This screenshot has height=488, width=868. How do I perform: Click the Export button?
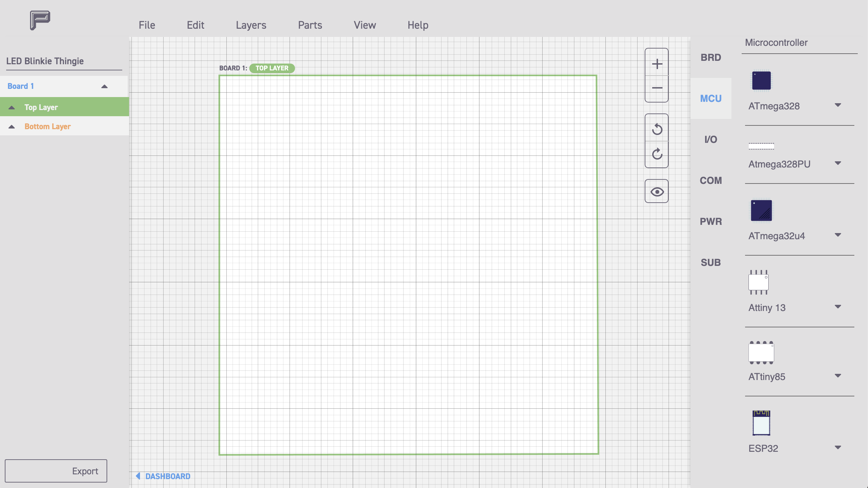point(55,471)
